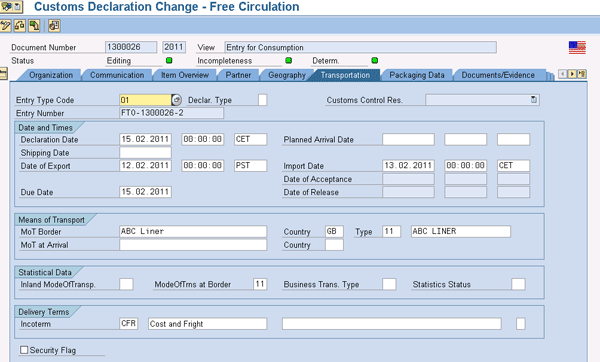Open the tab list icon after tab arrows
This screenshot has height=362, width=600.
point(582,74)
